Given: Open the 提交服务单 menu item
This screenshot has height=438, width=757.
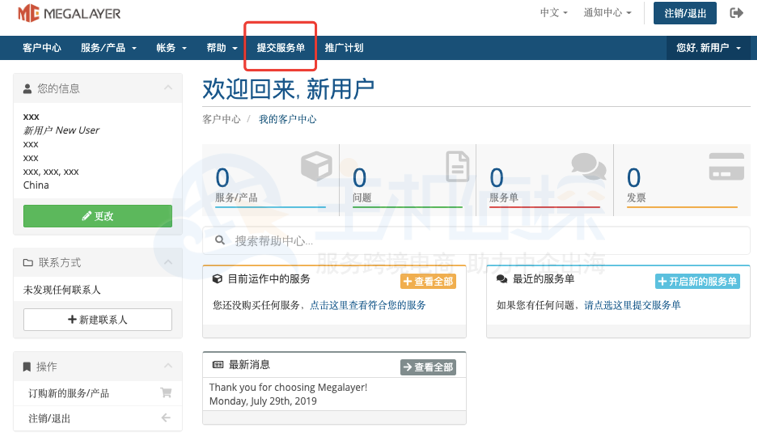Looking at the screenshot, I should pos(281,48).
